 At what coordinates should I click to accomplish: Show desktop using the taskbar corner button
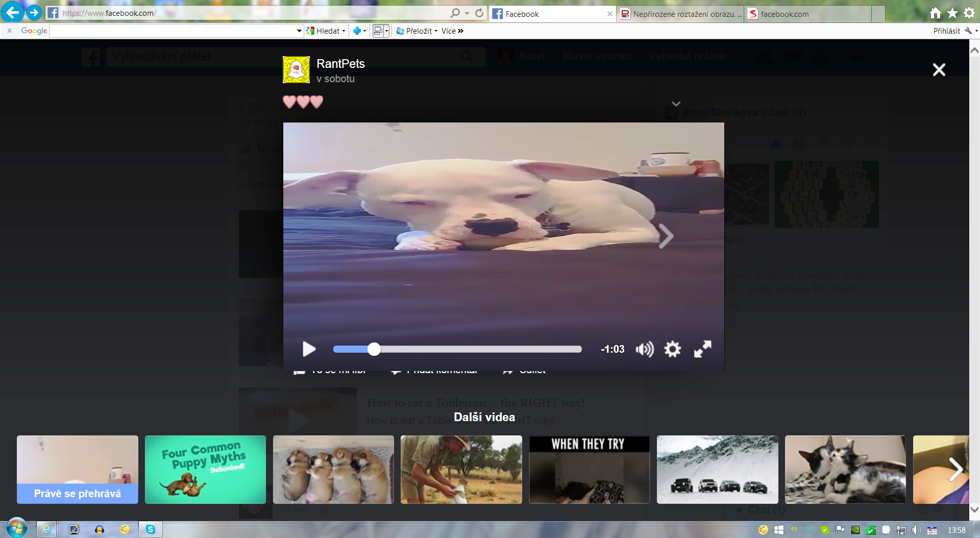coord(976,530)
